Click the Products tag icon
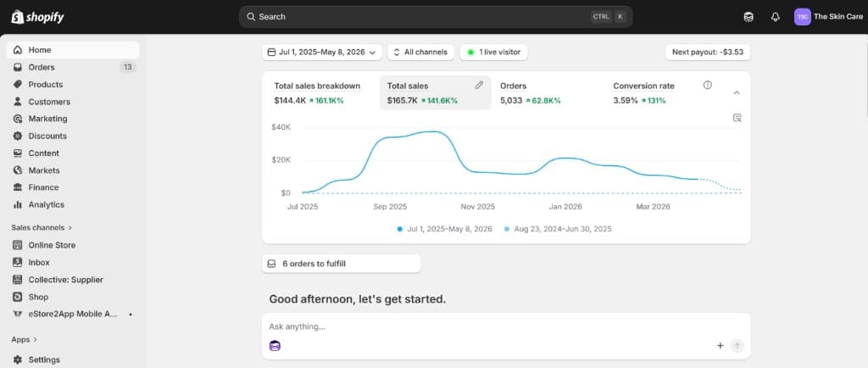The width and height of the screenshot is (868, 368). 18,84
